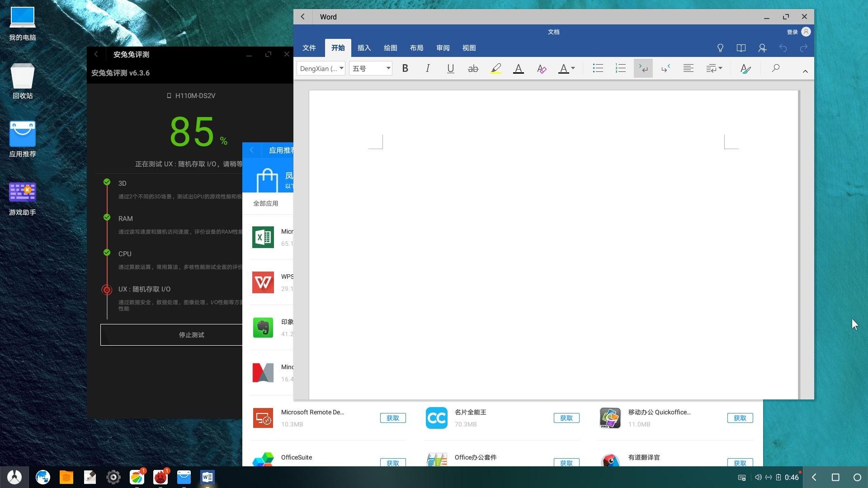Click the Tell Me lightbulb icon
This screenshot has width=868, height=488.
(720, 48)
